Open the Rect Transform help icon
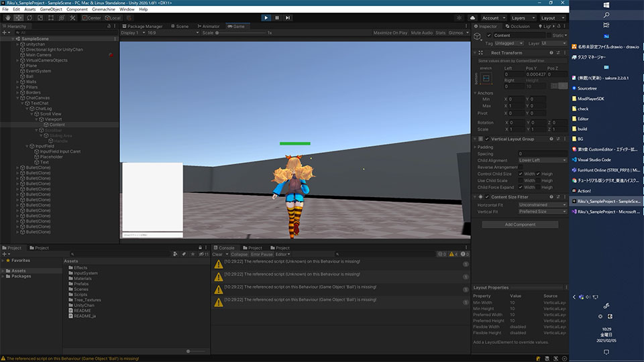The width and height of the screenshot is (644, 362). tap(551, 52)
